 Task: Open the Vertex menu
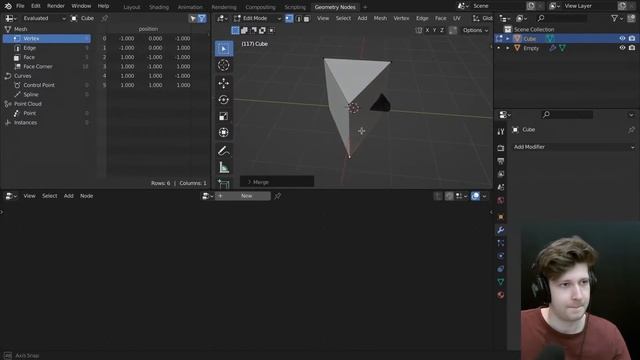[401, 18]
